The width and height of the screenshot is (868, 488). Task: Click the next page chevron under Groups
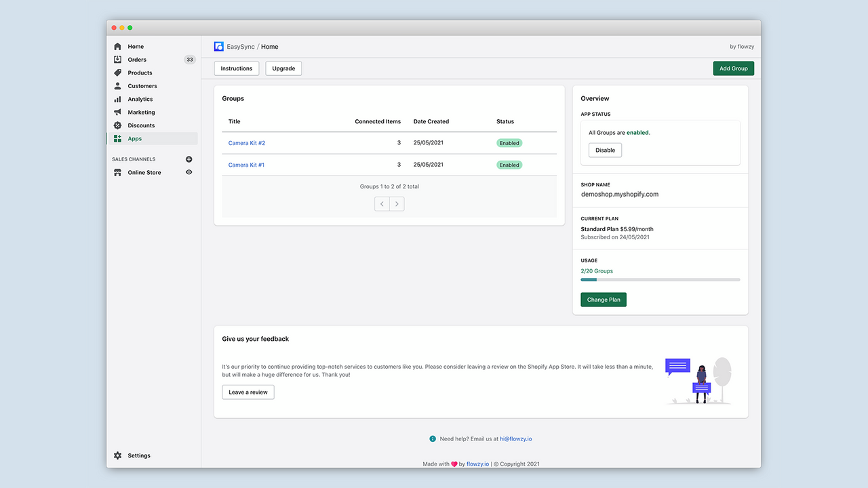397,203
